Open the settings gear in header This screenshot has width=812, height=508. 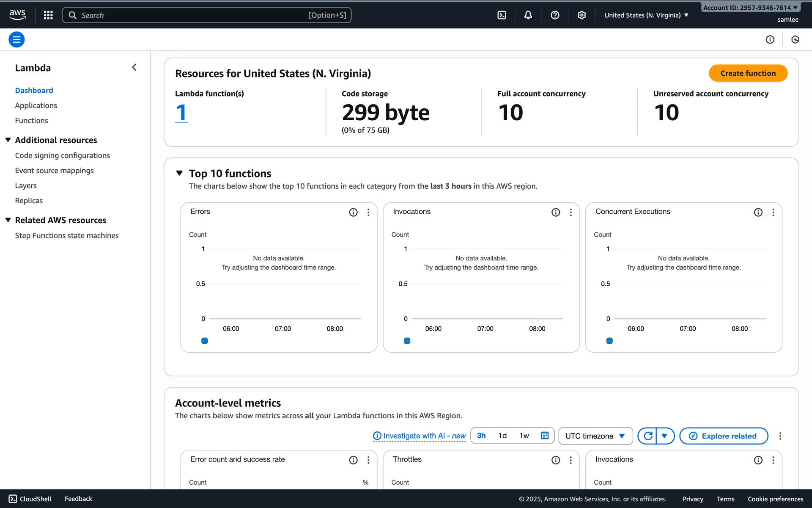[582, 15]
